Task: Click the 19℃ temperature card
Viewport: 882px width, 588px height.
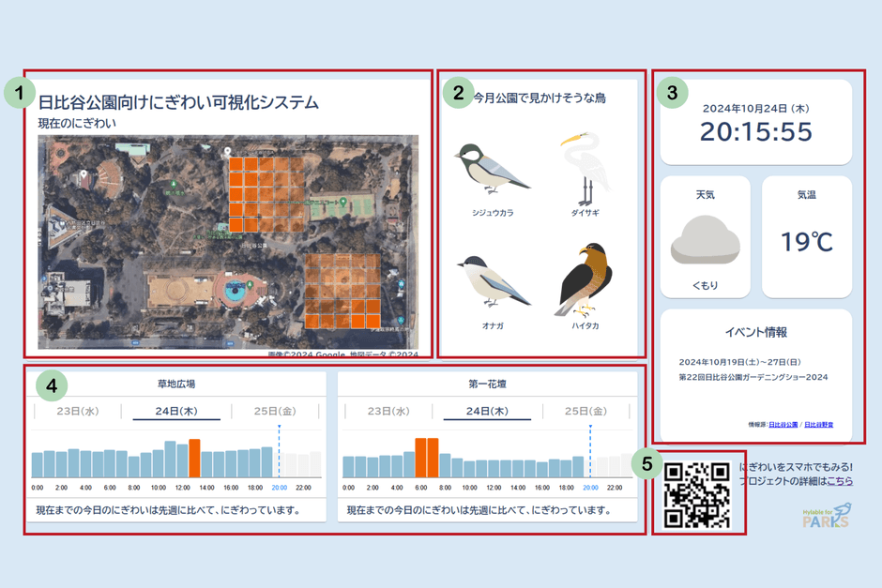Action: point(806,236)
